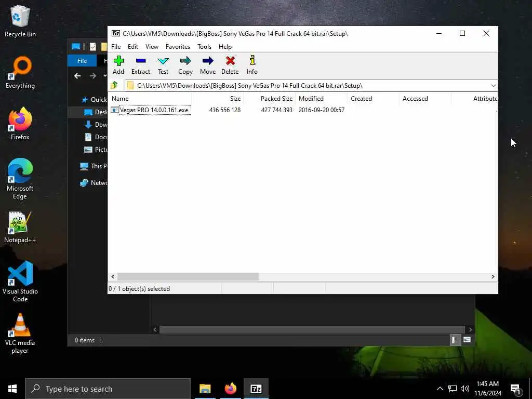The height and width of the screenshot is (399, 532).
Task: Open the Windows Start menu
Action: point(12,389)
